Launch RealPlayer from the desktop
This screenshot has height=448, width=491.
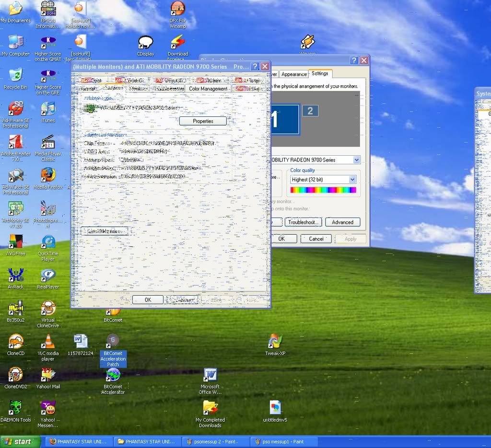pos(48,278)
